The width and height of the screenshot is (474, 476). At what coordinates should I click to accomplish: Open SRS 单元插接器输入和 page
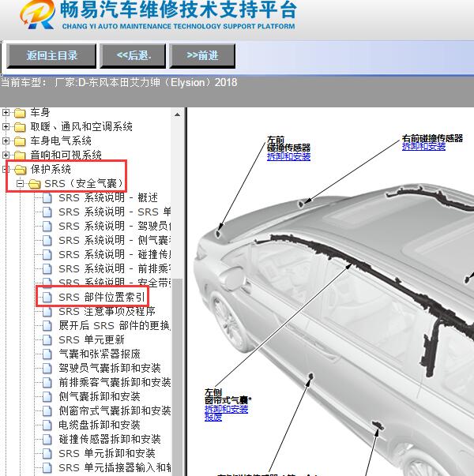115,467
